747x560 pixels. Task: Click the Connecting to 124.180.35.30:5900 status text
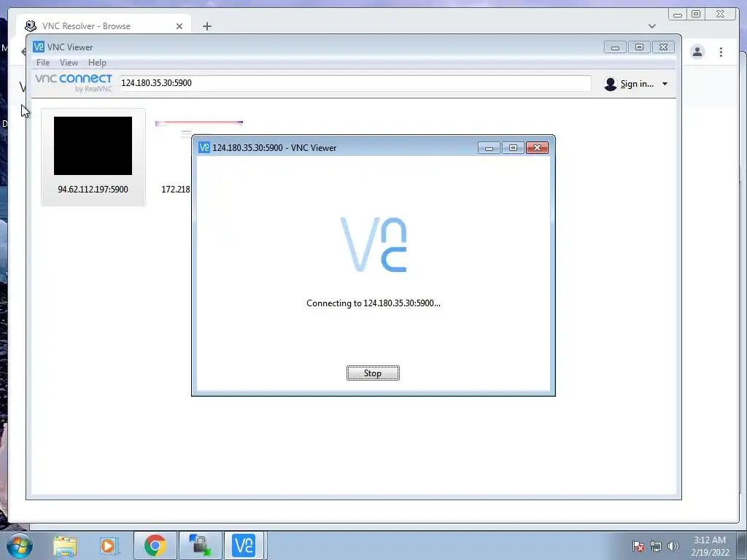point(373,303)
